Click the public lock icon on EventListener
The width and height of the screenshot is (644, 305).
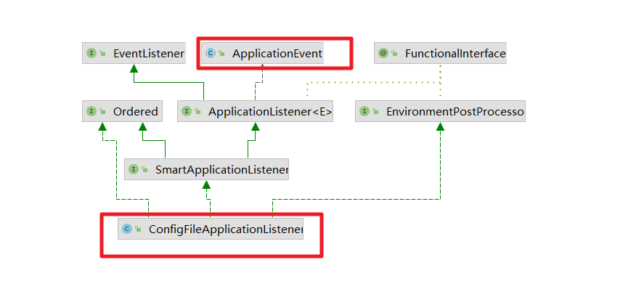pyautogui.click(x=102, y=54)
